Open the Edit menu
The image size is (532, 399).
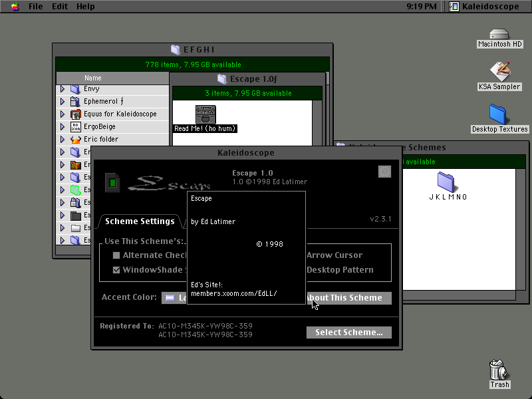point(60,7)
